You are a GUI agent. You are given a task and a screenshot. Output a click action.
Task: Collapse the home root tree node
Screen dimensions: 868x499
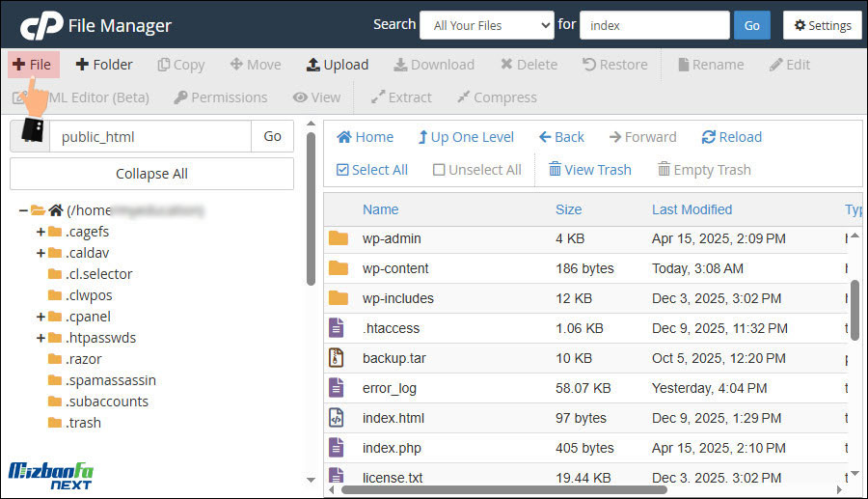[23, 210]
